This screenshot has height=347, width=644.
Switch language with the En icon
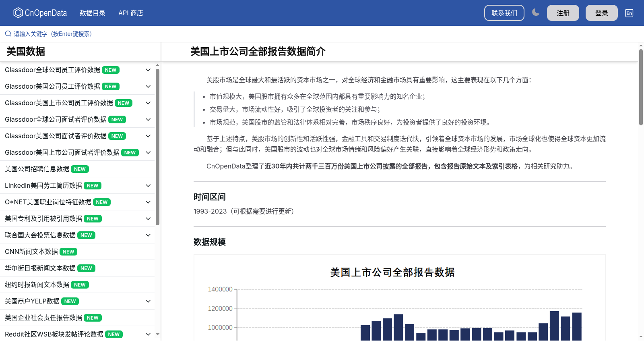pyautogui.click(x=629, y=13)
